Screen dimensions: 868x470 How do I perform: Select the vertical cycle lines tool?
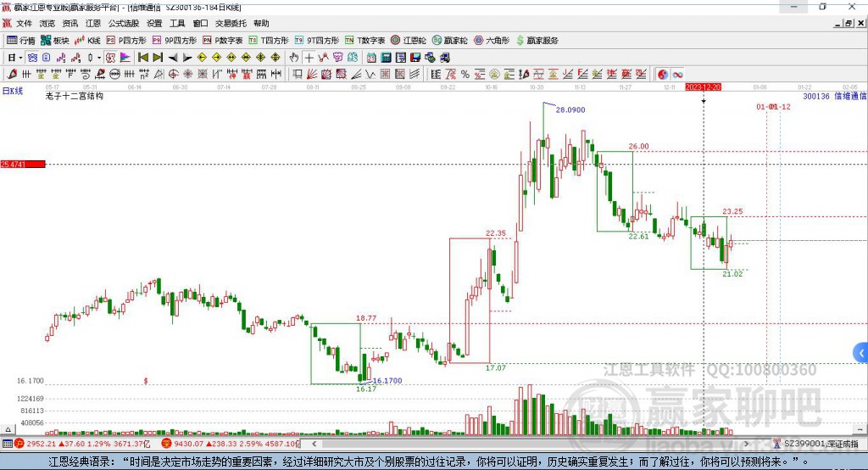click(x=26, y=75)
